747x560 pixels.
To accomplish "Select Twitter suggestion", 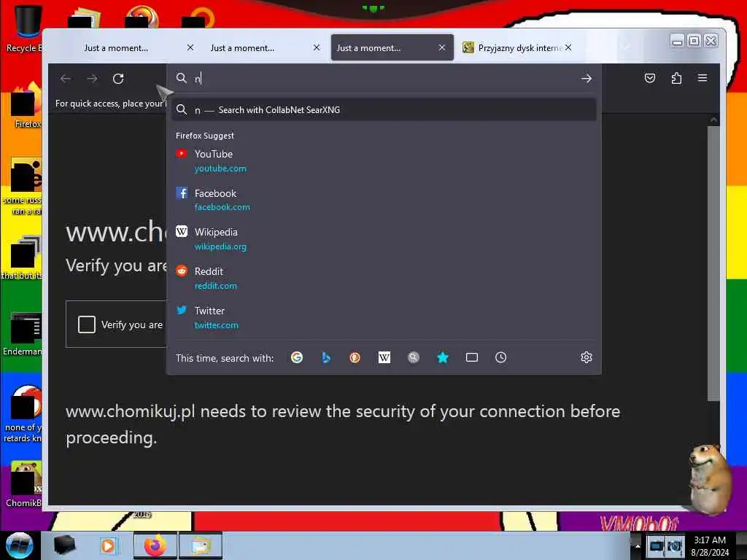I will (384, 318).
